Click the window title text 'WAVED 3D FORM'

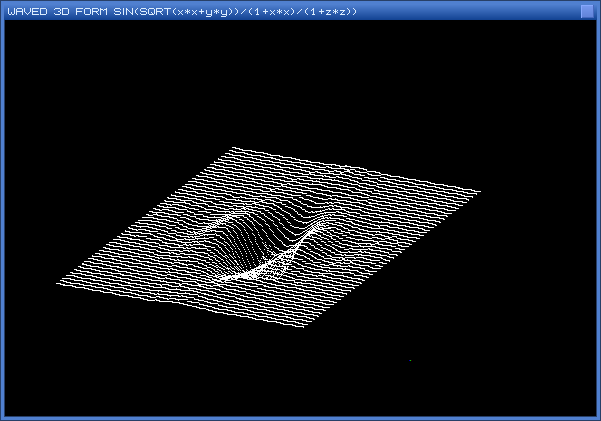(x=52, y=11)
